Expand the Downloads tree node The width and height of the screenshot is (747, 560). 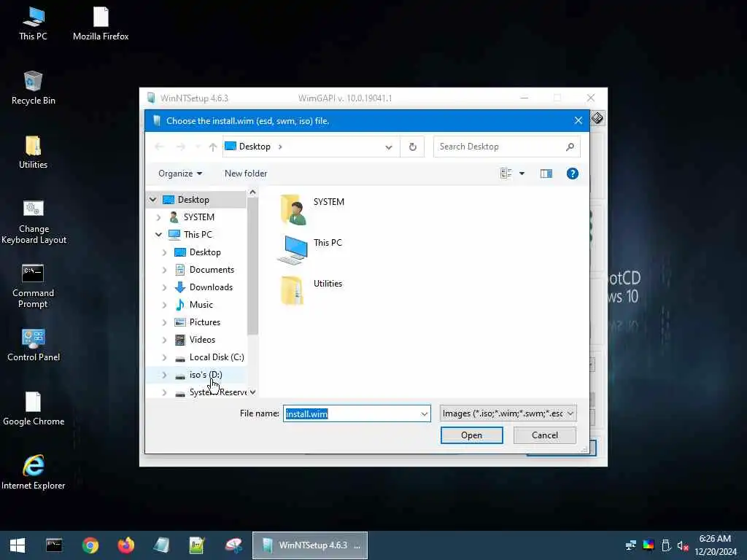click(164, 287)
